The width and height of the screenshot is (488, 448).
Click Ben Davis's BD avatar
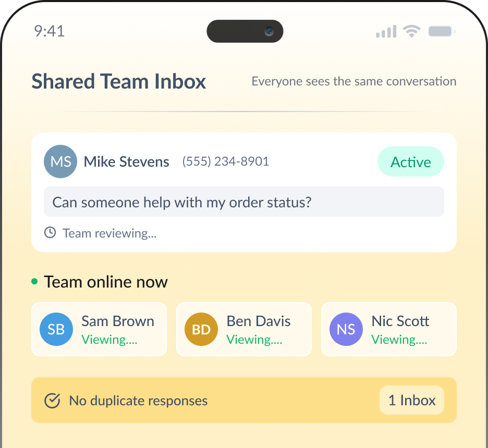(x=201, y=329)
